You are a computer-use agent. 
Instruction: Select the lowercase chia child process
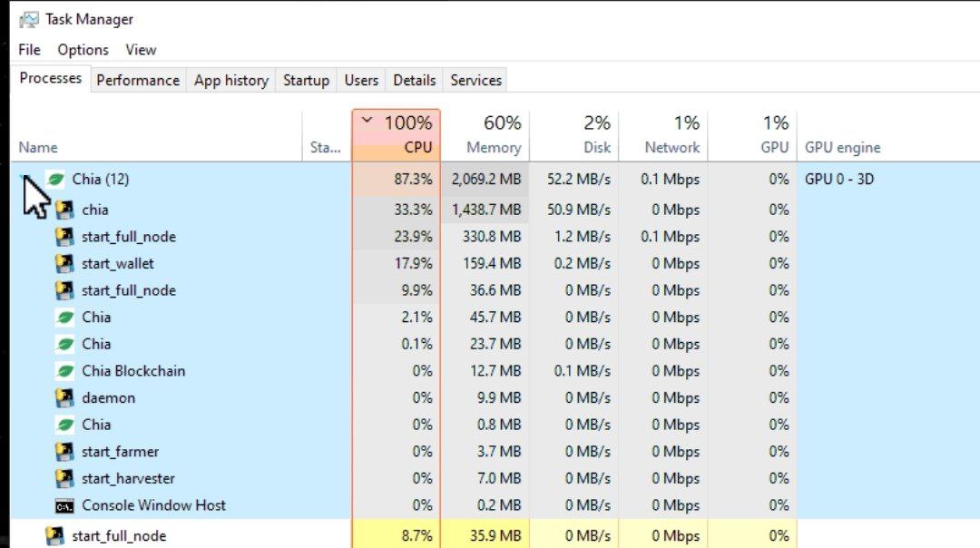pyautogui.click(x=495, y=210)
